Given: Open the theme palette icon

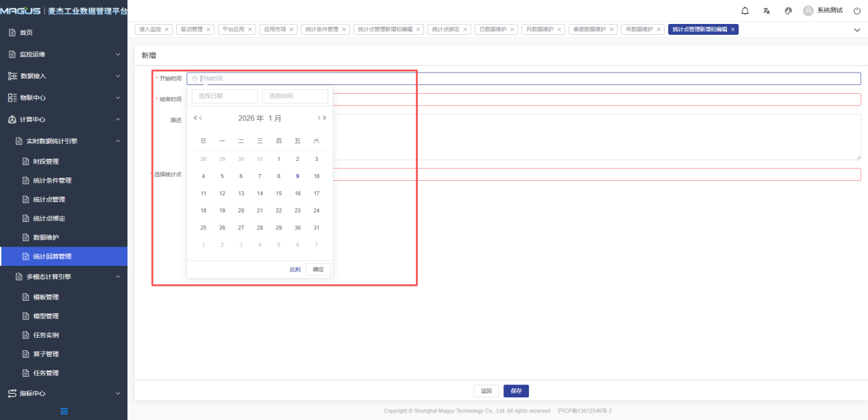Looking at the screenshot, I should (789, 11).
